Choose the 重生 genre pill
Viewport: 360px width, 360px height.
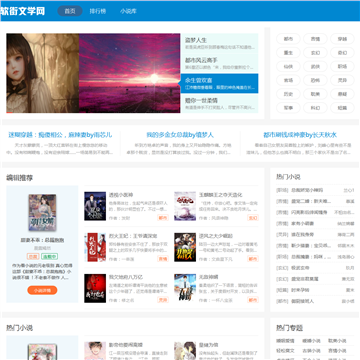pos(288,53)
